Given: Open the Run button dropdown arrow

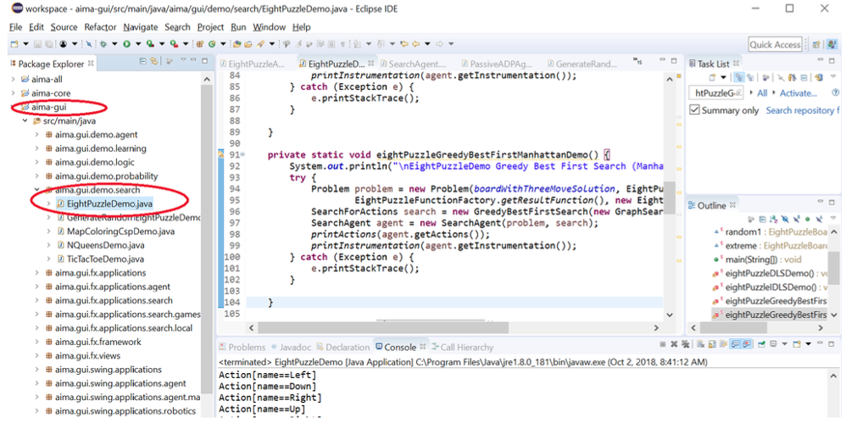Looking at the screenshot, I should 138,44.
